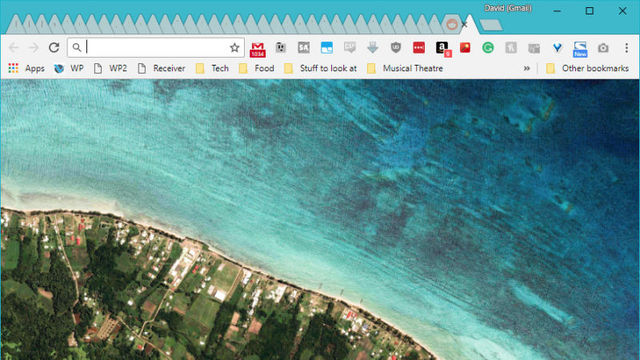Click inside the address bar field
This screenshot has width=640, height=360.
156,47
